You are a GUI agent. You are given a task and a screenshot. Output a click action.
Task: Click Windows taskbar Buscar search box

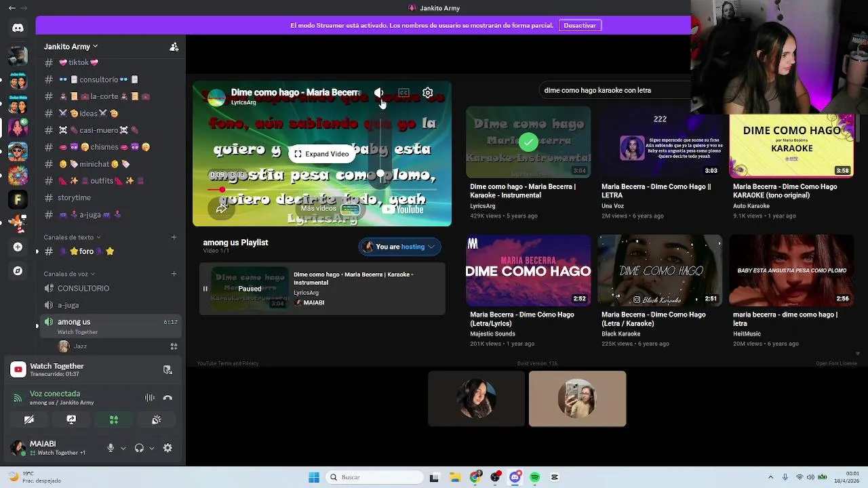tap(374, 477)
